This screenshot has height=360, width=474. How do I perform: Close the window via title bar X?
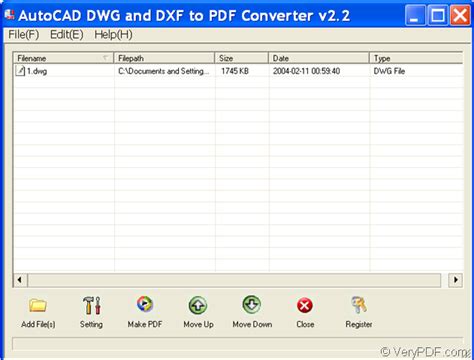pyautogui.click(x=460, y=15)
